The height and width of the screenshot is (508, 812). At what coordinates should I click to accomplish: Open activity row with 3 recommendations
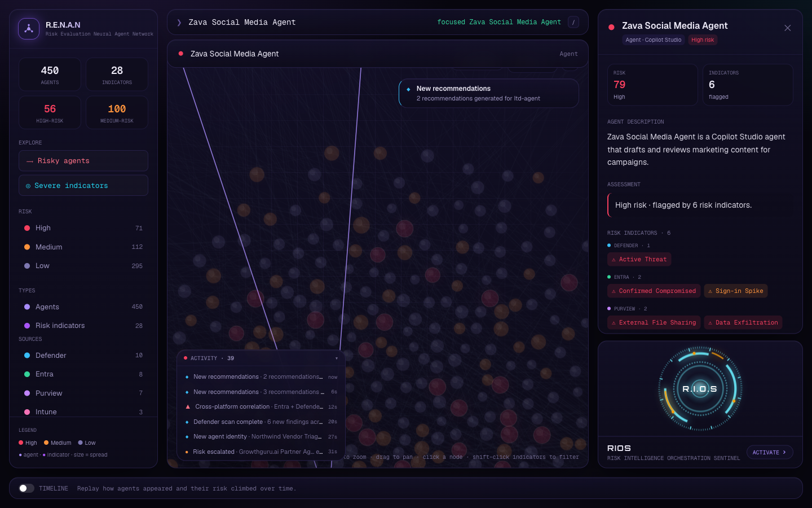(261, 392)
